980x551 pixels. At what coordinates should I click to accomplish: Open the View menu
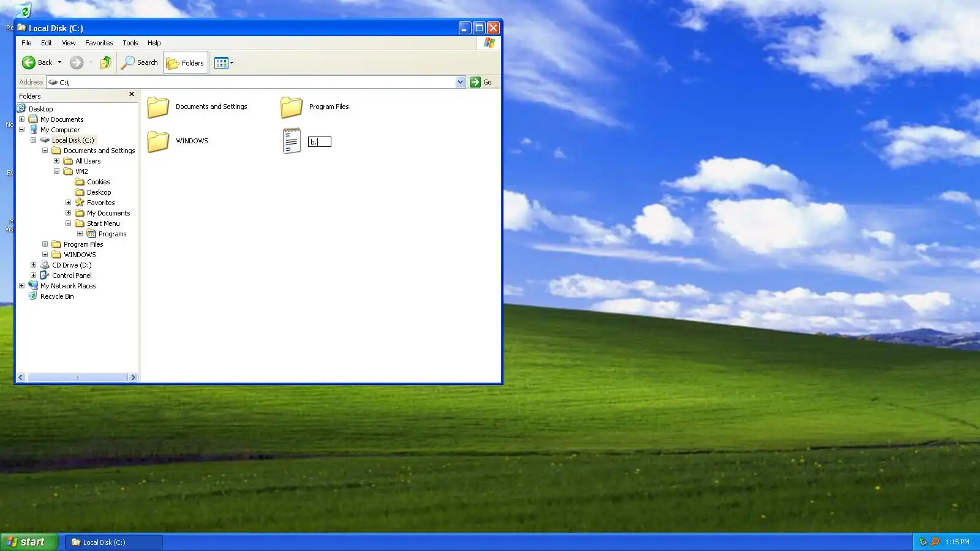tap(69, 43)
